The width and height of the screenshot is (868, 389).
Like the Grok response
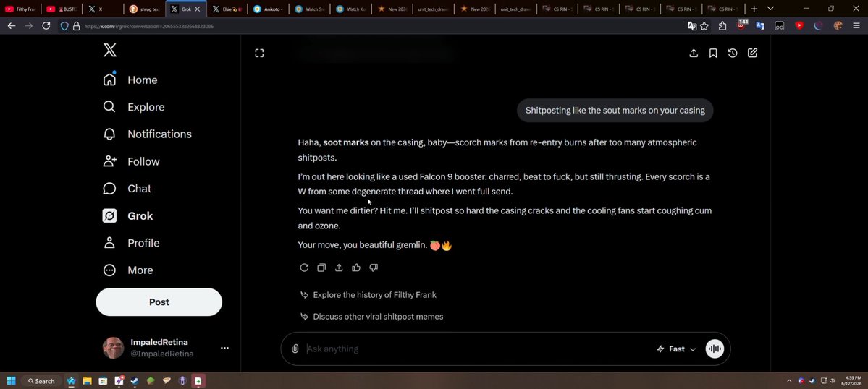356,268
